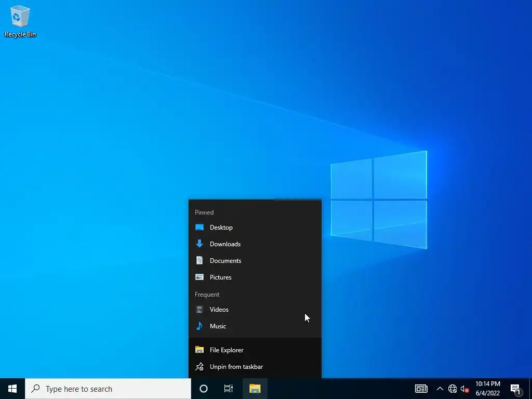Open the Action Center notifications icon
The width and height of the screenshot is (532, 399).
515,389
